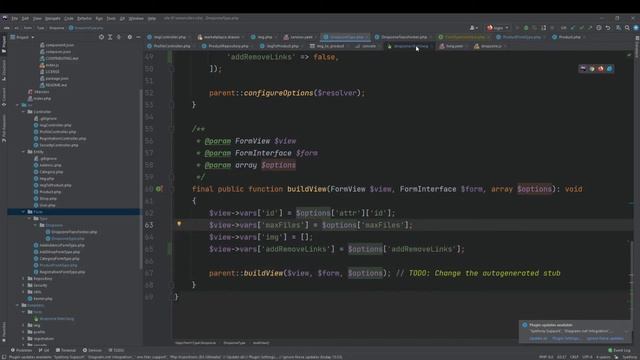Switch to the DropzoneTransformer.php tab
Screen dimensions: 640x360
tap(401, 37)
